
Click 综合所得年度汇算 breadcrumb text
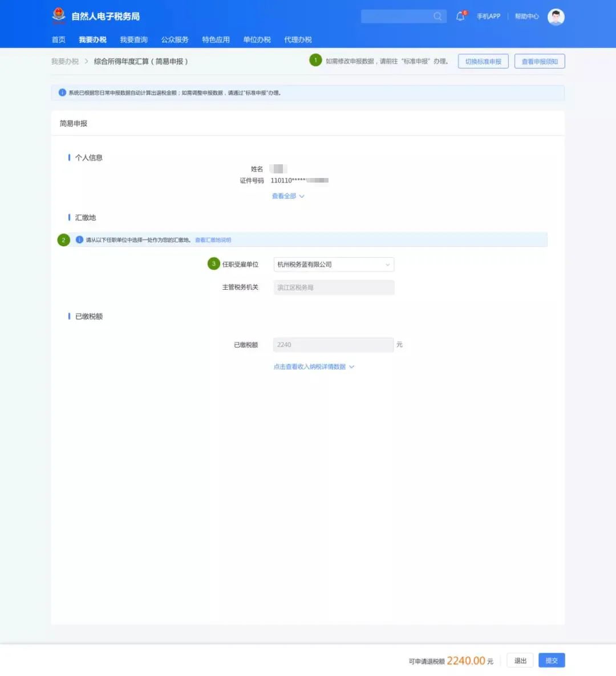141,61
